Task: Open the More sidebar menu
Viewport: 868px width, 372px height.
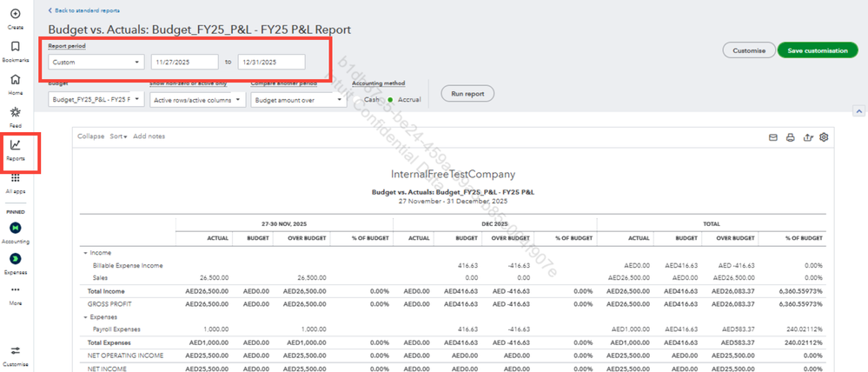Action: (x=16, y=289)
